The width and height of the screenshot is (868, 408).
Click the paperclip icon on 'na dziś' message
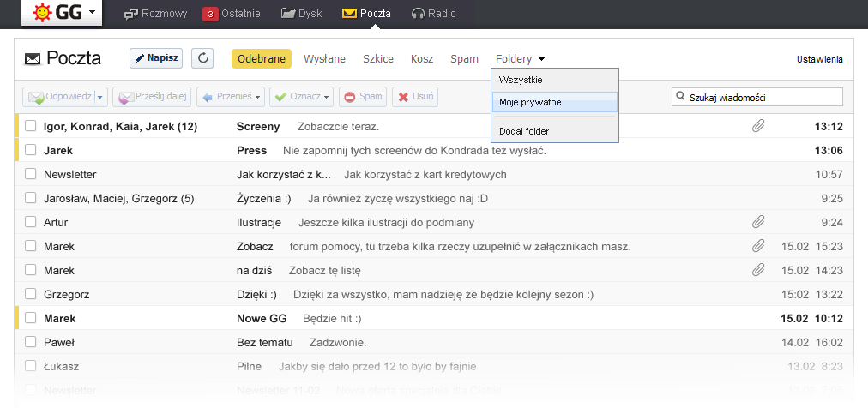[758, 270]
